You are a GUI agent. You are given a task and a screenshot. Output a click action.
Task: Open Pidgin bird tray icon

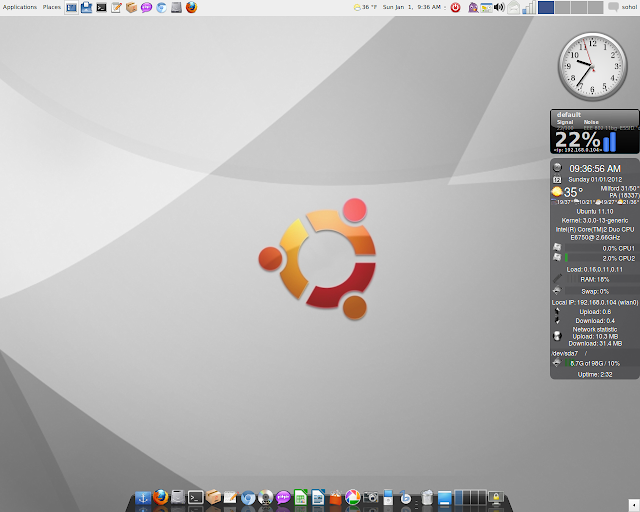(x=473, y=7)
